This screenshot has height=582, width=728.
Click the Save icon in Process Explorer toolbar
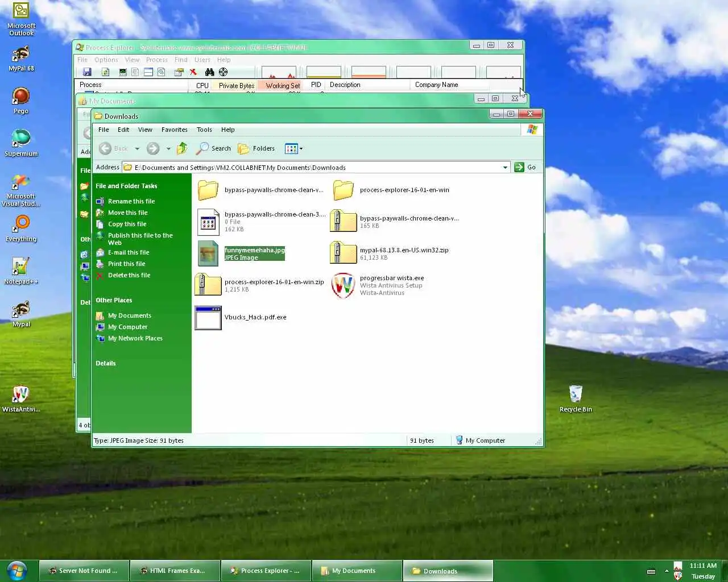87,72
